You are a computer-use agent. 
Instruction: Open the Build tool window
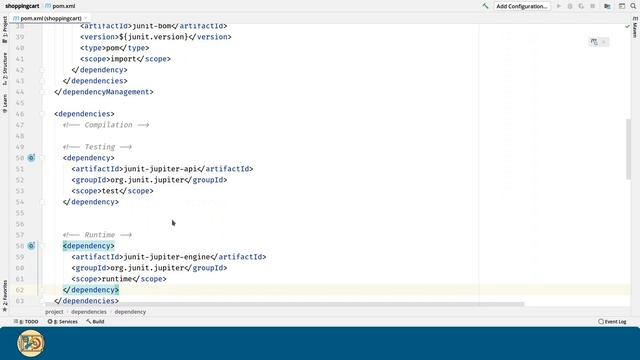pyautogui.click(x=95, y=322)
